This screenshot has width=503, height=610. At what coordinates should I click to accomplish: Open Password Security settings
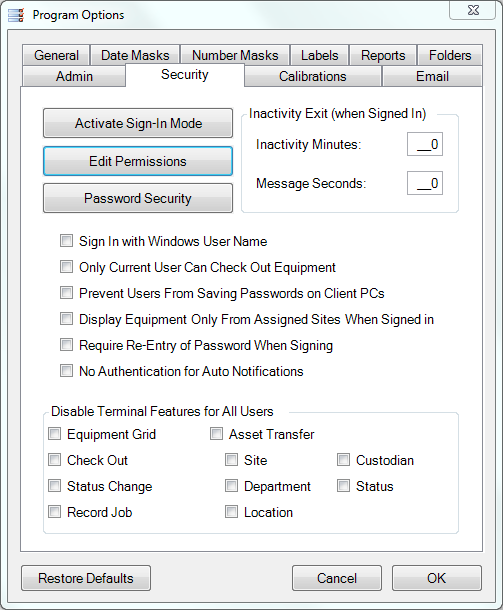pyautogui.click(x=138, y=198)
